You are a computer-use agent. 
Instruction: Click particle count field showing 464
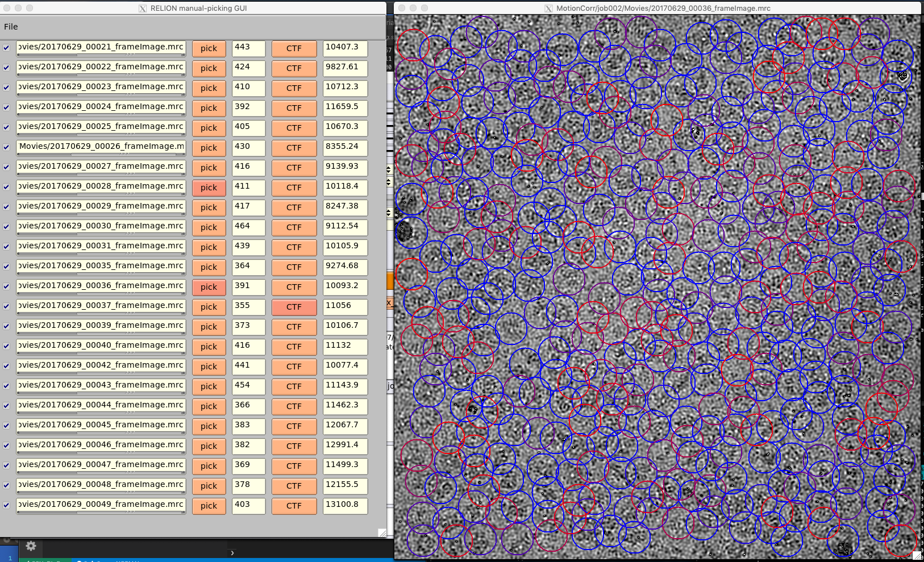pos(248,227)
